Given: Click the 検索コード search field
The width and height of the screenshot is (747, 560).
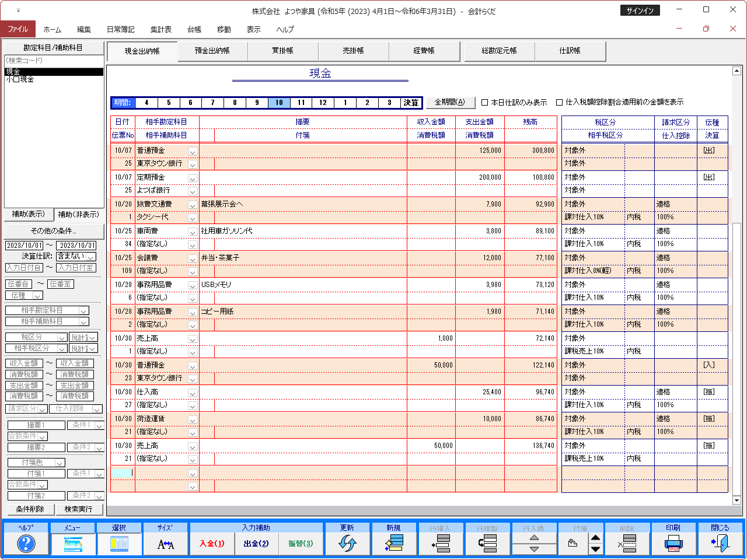Looking at the screenshot, I should point(54,61).
